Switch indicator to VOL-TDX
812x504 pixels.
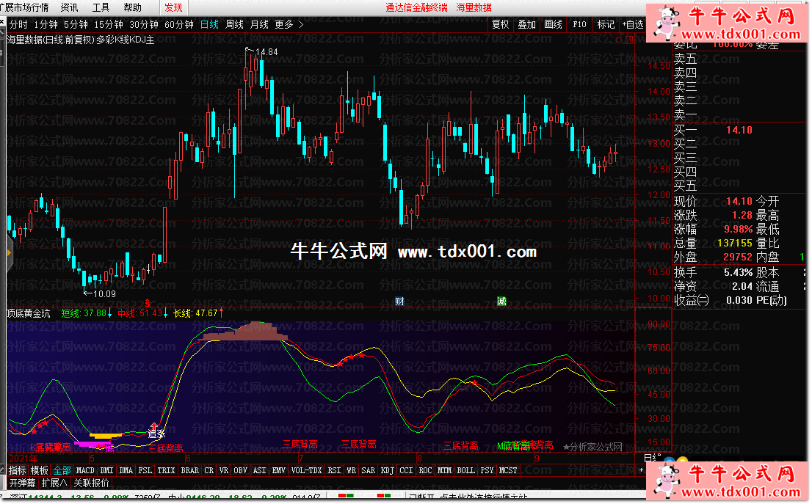[x=307, y=470]
